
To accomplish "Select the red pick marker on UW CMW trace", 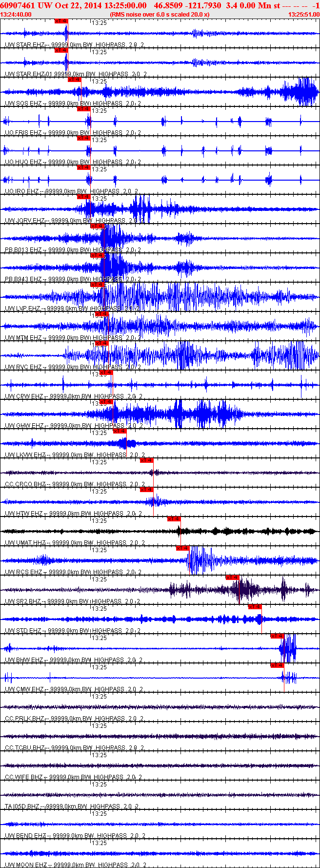I will click(278, 665).
